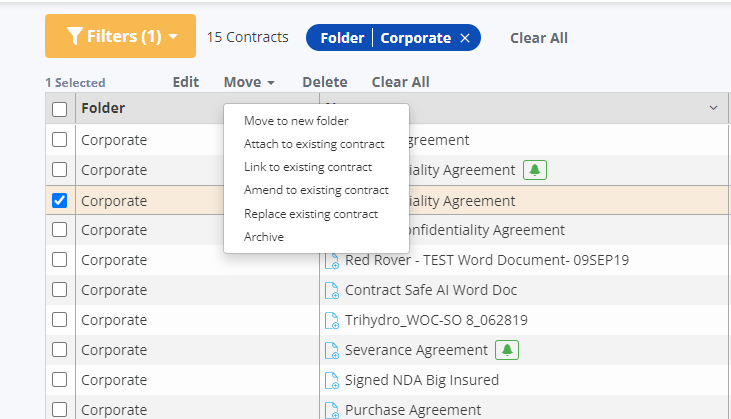Sort by the Folder column header

tap(103, 108)
